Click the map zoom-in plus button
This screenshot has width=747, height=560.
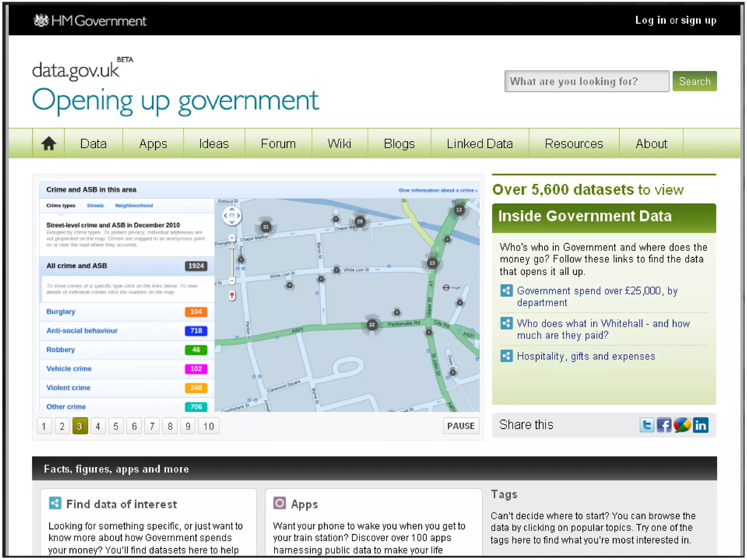pyautogui.click(x=232, y=238)
